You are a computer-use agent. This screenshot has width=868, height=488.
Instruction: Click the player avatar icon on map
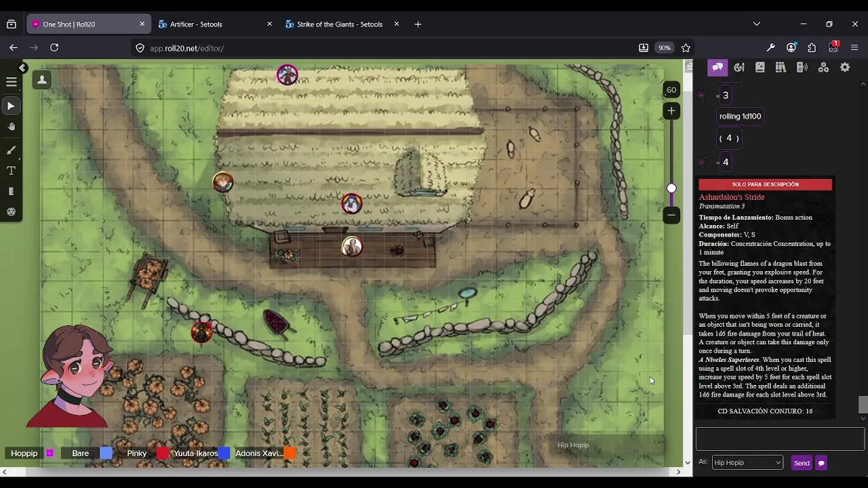42,80
